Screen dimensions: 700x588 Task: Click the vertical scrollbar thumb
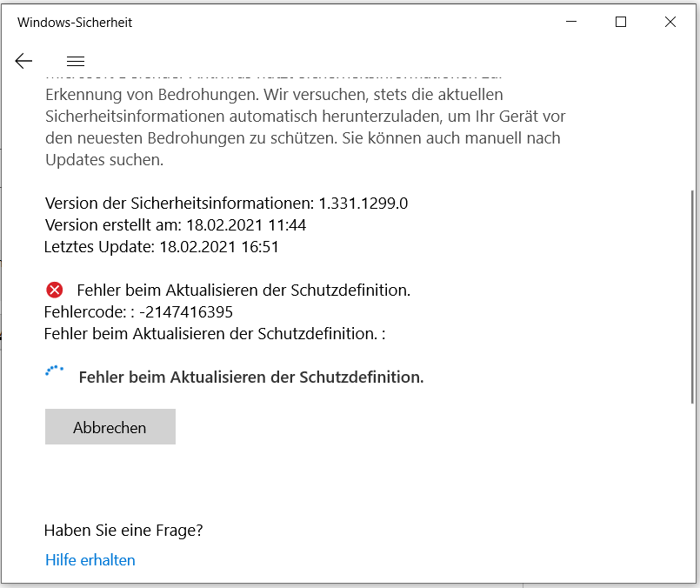point(692,297)
